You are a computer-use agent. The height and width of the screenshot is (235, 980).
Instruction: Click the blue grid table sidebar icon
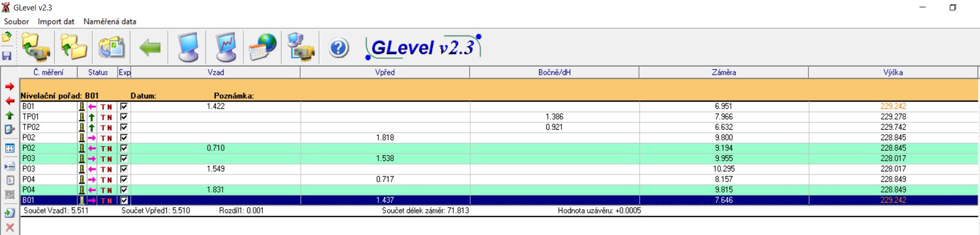coord(9,149)
